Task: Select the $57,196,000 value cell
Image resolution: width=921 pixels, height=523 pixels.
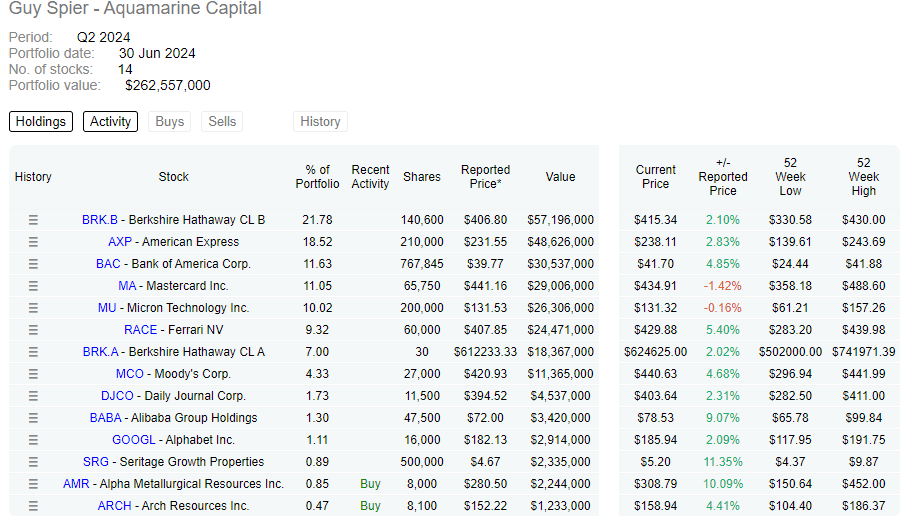Action: [560, 220]
